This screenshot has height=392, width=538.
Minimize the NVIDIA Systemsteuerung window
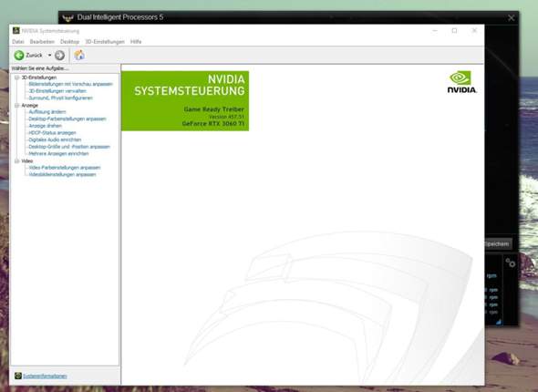[435, 30]
